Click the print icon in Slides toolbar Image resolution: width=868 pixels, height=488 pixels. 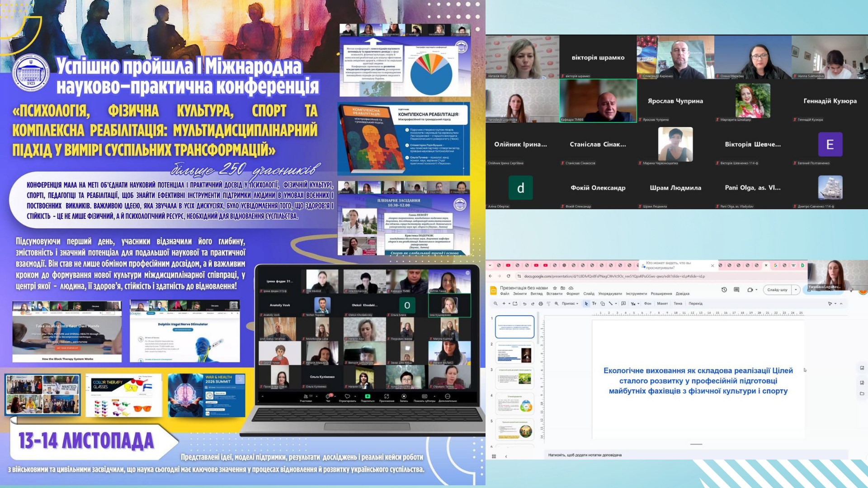coord(540,304)
